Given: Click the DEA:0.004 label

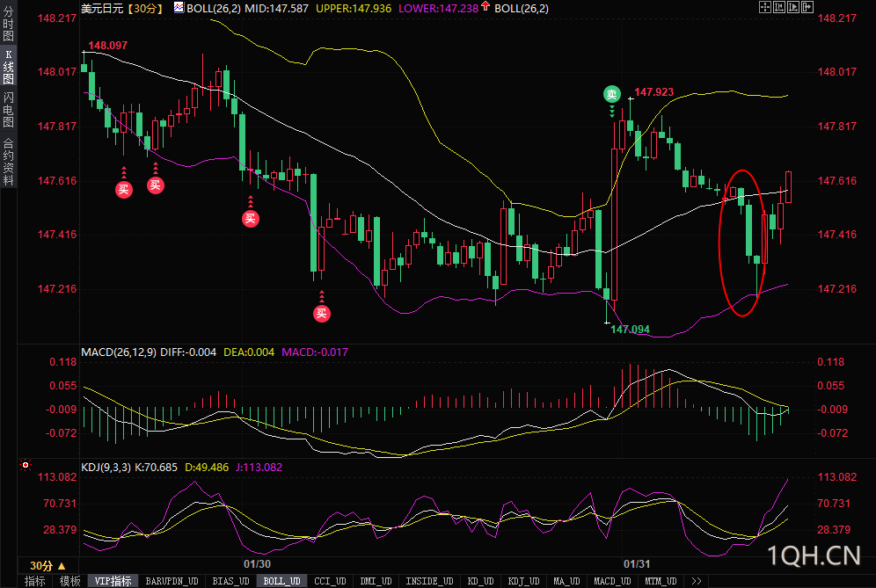Looking at the screenshot, I should tap(249, 352).
